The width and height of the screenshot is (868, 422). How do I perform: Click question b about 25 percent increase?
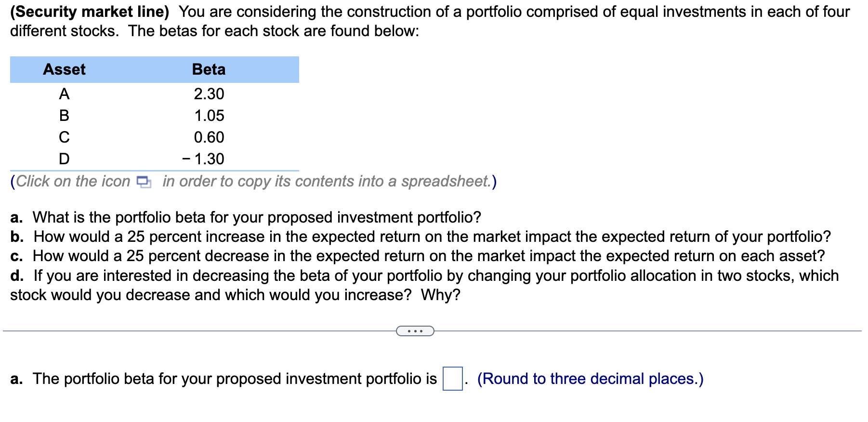[421, 237]
